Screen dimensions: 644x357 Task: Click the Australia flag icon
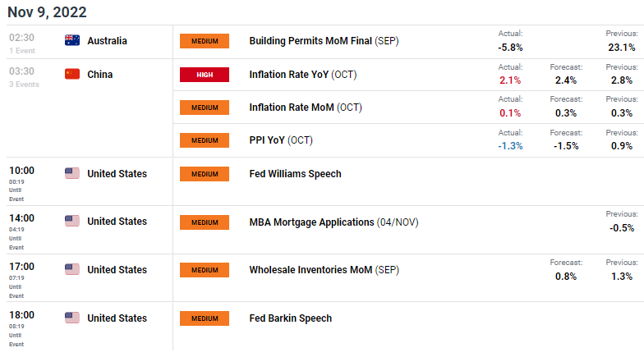coord(72,40)
